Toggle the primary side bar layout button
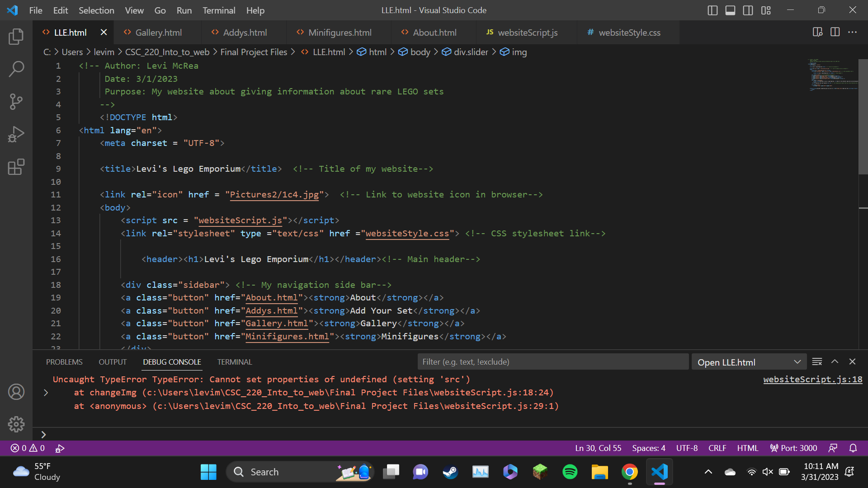Image resolution: width=868 pixels, height=488 pixels. (x=712, y=10)
